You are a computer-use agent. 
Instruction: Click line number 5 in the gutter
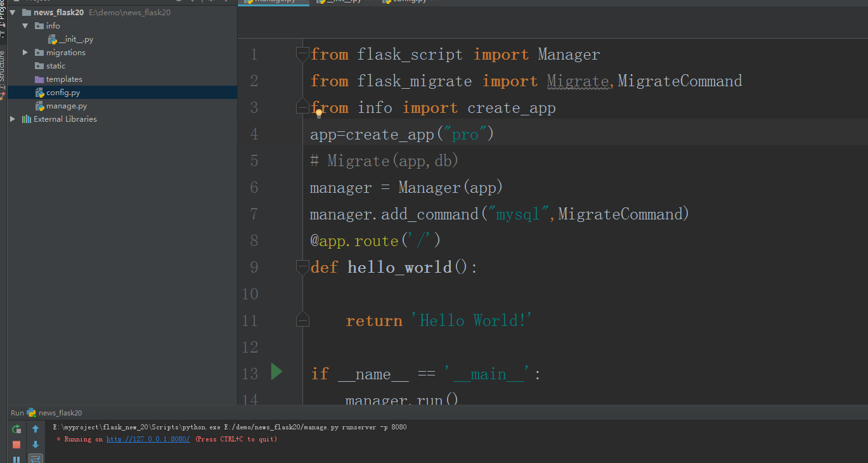click(254, 161)
